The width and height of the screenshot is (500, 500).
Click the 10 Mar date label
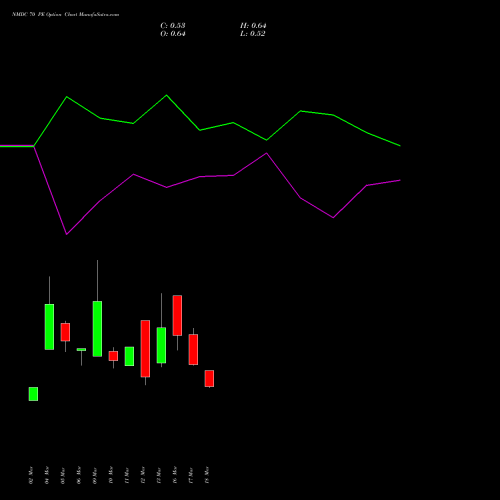coord(111,475)
